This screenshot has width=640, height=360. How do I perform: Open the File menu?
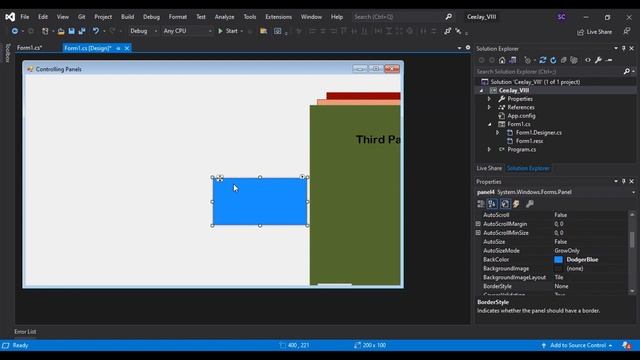pos(24,17)
